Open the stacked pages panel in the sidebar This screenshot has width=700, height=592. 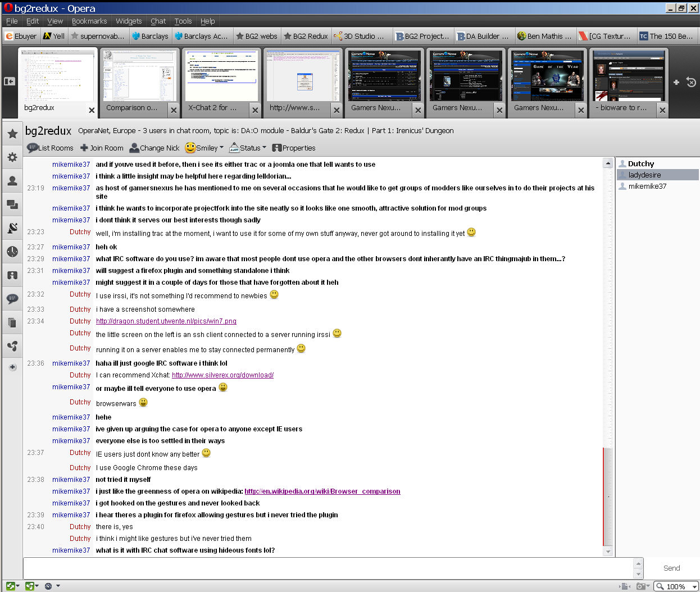(x=12, y=322)
